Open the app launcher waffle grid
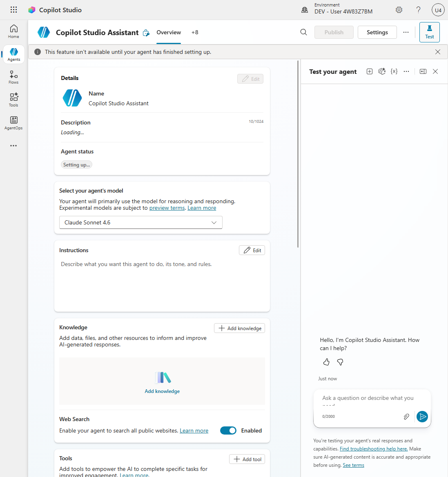This screenshot has height=477, width=448. coord(14,10)
